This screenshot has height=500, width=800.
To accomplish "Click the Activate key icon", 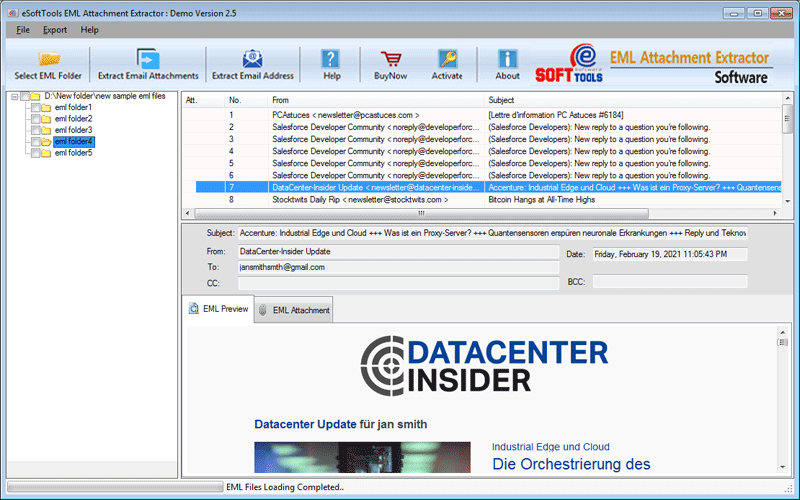I will pyautogui.click(x=447, y=59).
